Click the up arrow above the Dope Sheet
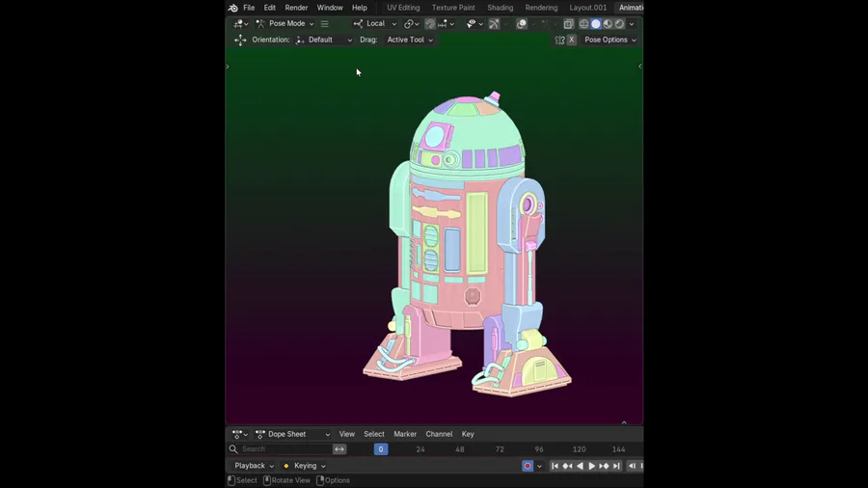868x488 pixels. [624, 422]
